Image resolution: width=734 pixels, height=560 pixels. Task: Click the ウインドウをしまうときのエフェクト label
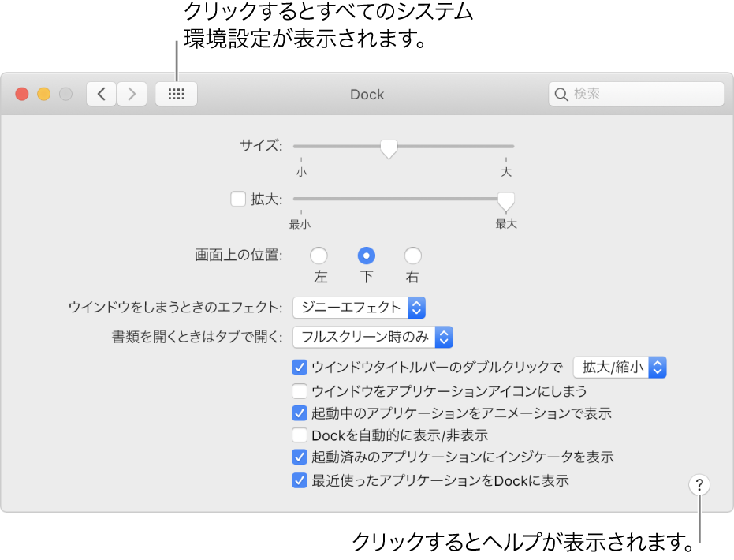click(176, 307)
